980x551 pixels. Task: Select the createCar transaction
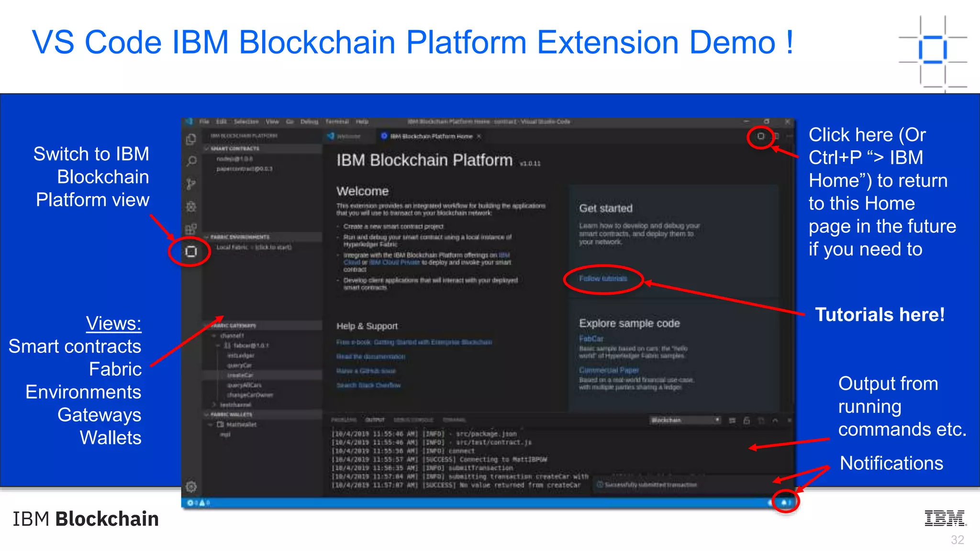(x=240, y=375)
